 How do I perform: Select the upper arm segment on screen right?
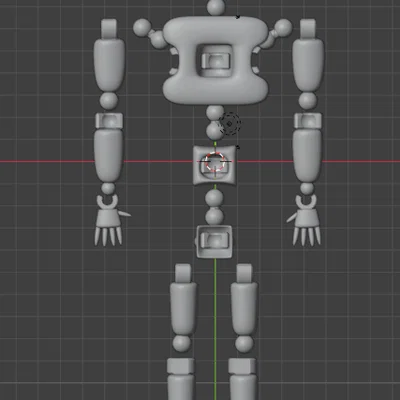tap(308, 65)
